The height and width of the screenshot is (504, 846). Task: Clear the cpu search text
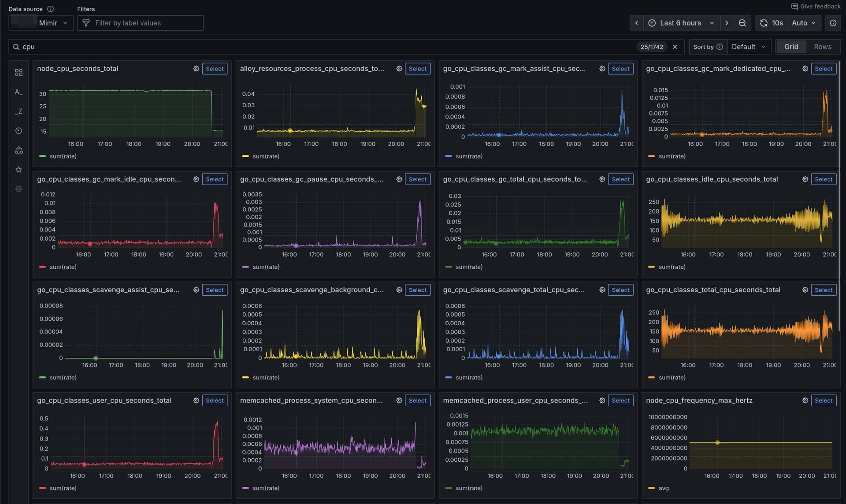coord(675,47)
